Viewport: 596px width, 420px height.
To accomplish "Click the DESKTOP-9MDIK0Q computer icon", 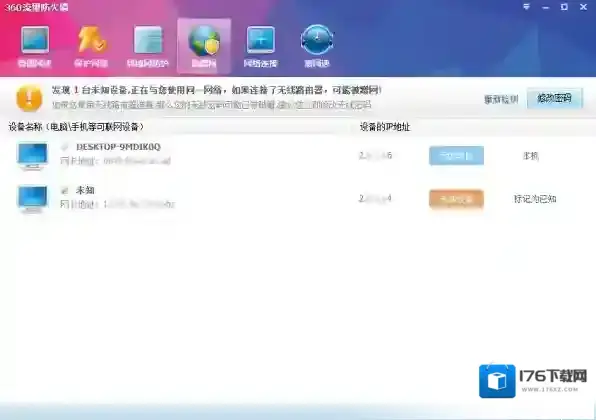I will point(33,156).
